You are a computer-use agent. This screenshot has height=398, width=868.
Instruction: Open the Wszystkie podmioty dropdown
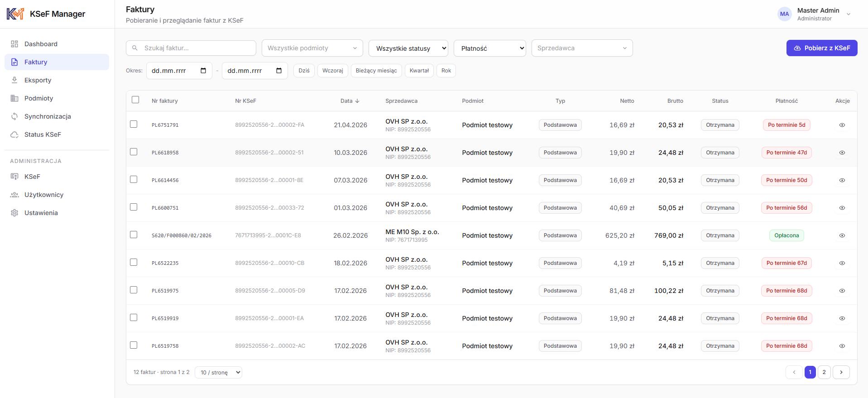(x=312, y=48)
